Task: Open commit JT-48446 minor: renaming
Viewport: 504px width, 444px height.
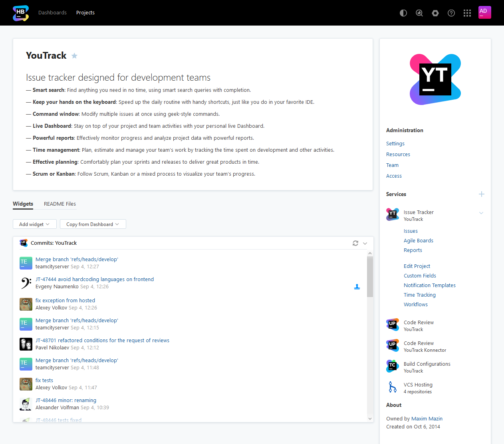Action: click(66, 400)
